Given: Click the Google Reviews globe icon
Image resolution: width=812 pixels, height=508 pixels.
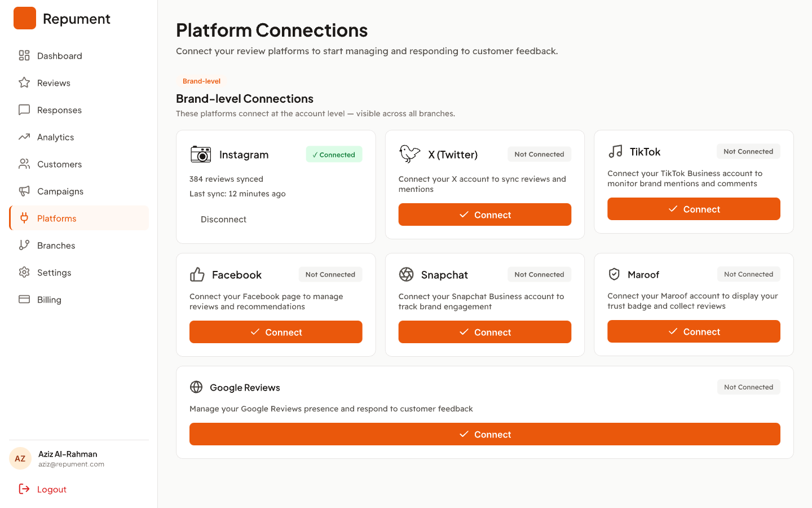Looking at the screenshot, I should coord(196,387).
